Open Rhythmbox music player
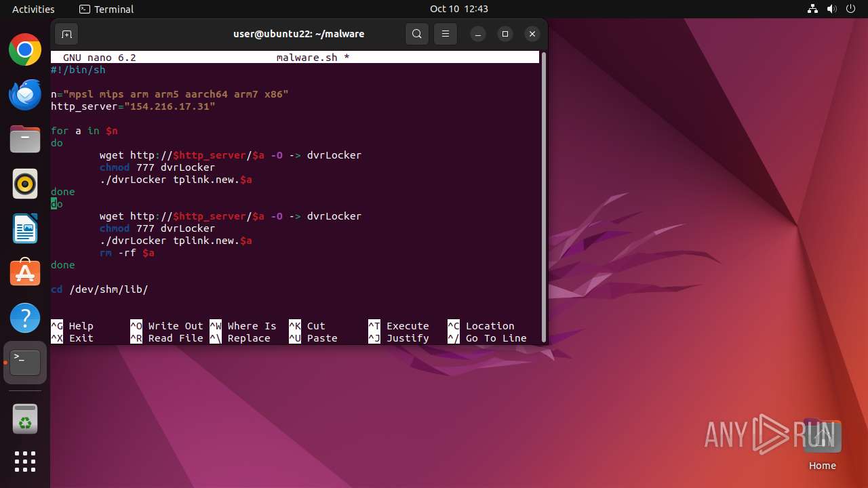 pyautogui.click(x=25, y=184)
